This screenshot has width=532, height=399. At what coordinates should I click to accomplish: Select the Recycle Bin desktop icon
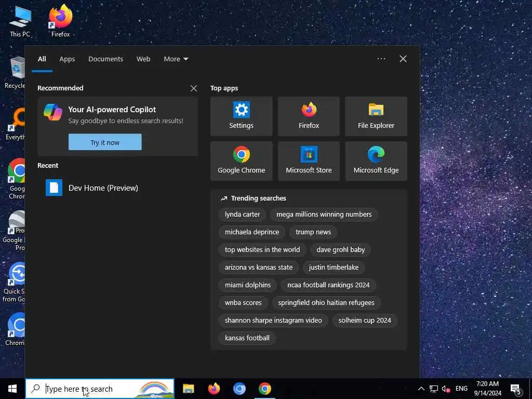(15, 73)
